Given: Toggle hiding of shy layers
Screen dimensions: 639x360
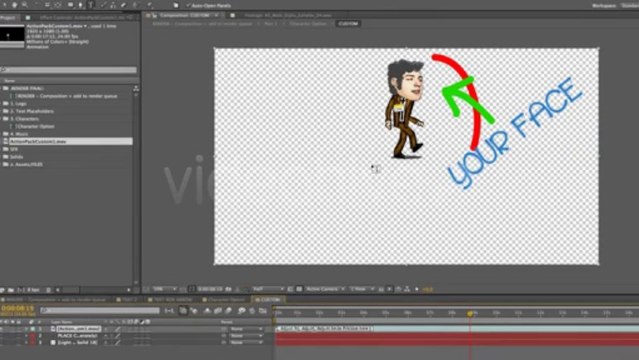Looking at the screenshot, I should coord(207,311).
